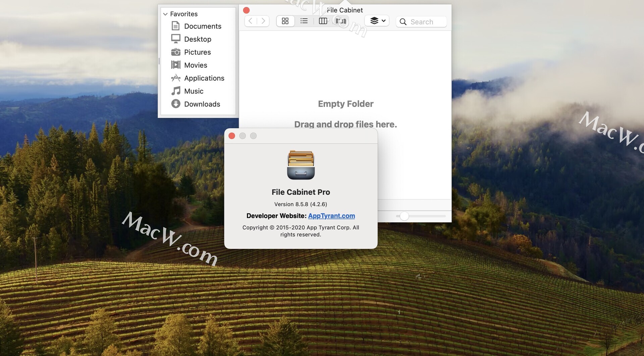Collapse the Favorites section
The height and width of the screenshot is (356, 644).
165,14
